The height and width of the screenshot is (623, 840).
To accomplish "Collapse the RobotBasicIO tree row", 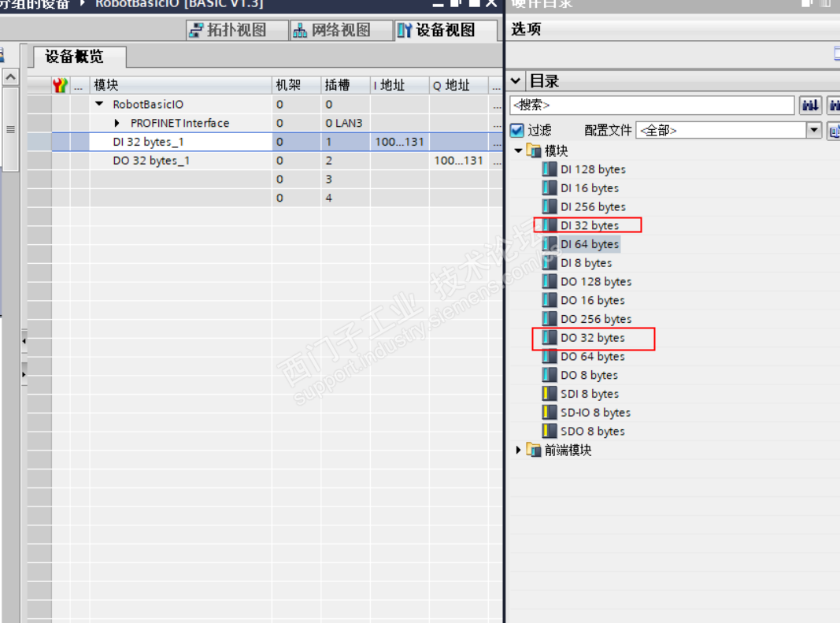I will pos(100,104).
